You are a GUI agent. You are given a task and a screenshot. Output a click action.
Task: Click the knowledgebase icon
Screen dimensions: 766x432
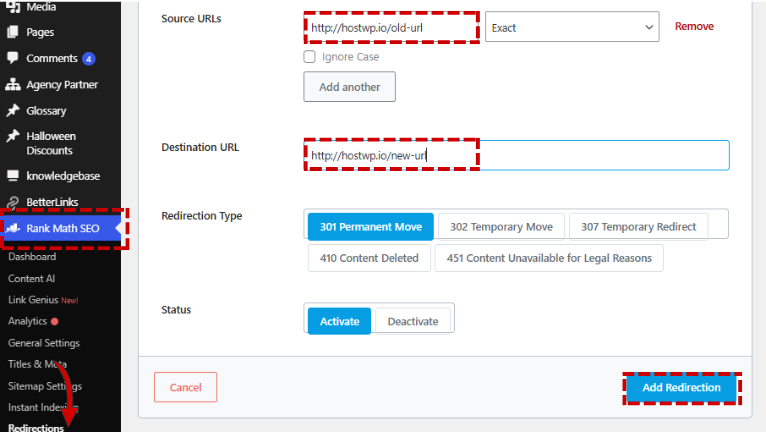pyautogui.click(x=13, y=175)
